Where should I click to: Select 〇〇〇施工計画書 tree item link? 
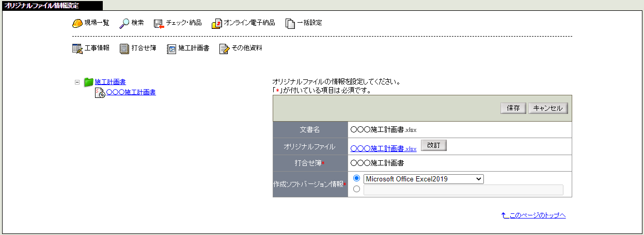131,93
